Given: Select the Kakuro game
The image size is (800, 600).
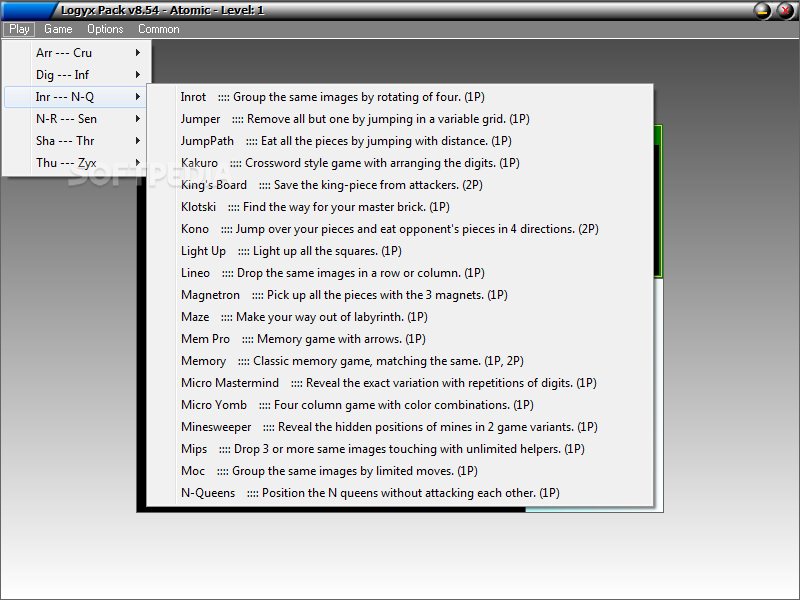Looking at the screenshot, I should [400, 162].
